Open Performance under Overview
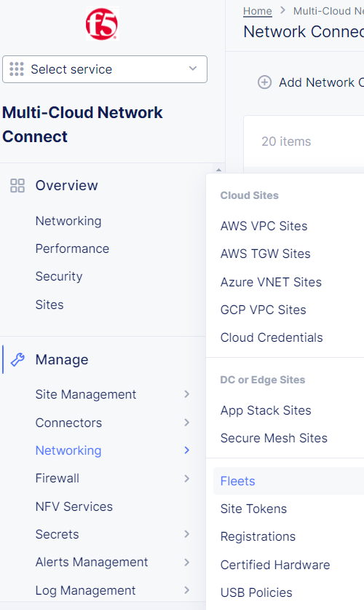 72,249
